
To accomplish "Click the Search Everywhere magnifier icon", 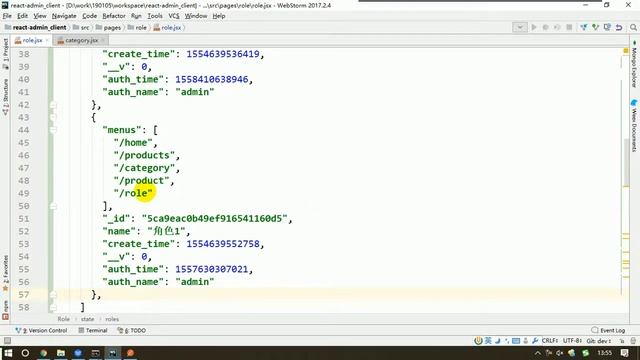I will click(x=633, y=27).
